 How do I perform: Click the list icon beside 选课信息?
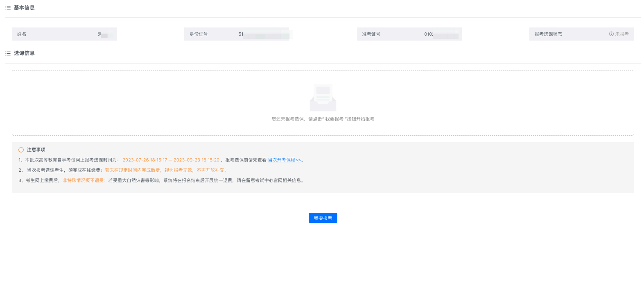coord(8,53)
